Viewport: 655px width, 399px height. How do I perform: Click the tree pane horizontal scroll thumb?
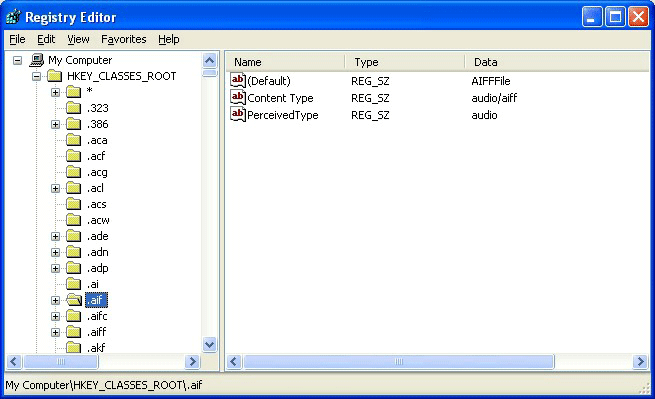[x=61, y=361]
